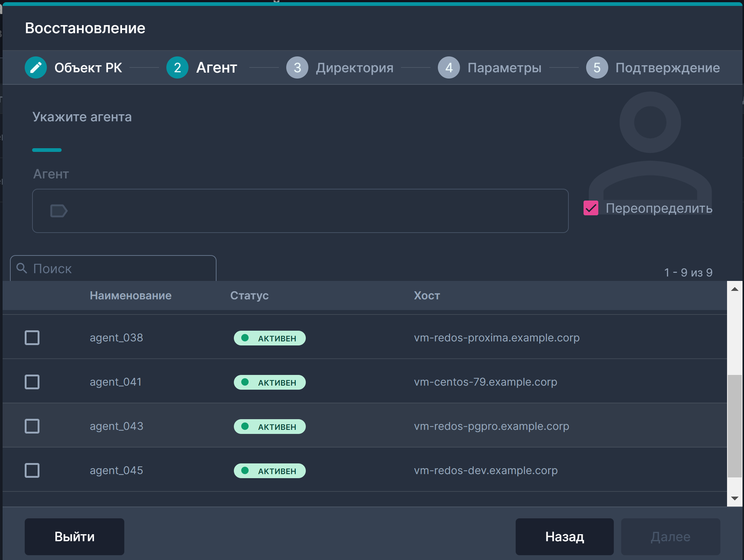Viewport: 744px width, 560px height.
Task: Select the agent_038 row checkbox
Action: coord(32,338)
